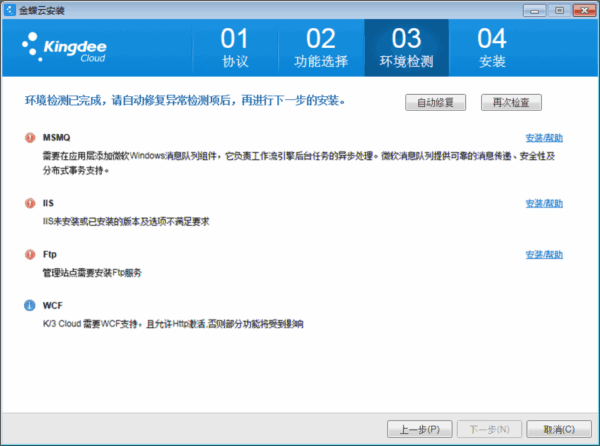
Task: Click the red warning icon beside MSMQ
Action: (29, 137)
